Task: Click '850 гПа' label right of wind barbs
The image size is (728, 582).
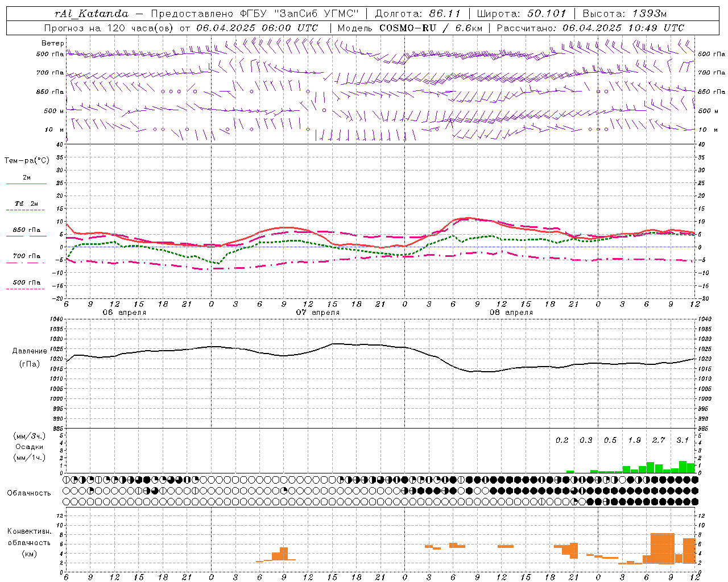Action: (x=712, y=92)
